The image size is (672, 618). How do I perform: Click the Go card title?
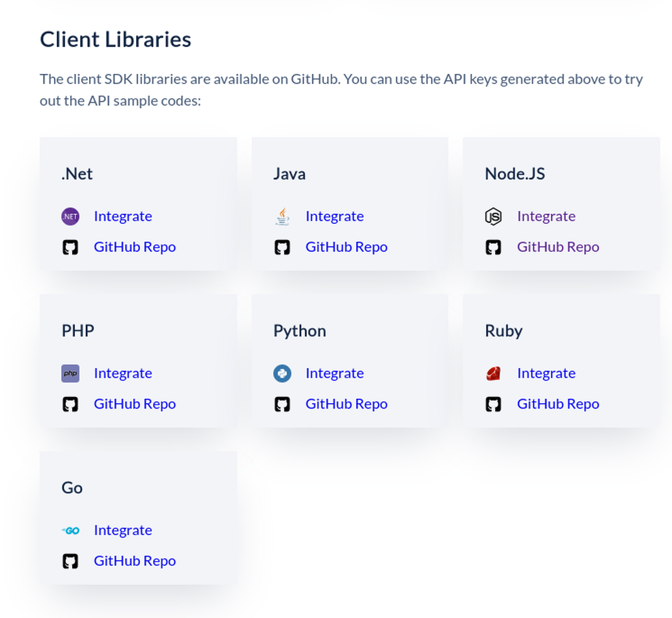pyautogui.click(x=72, y=488)
